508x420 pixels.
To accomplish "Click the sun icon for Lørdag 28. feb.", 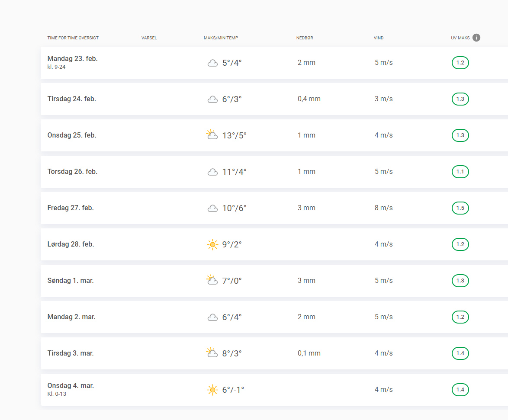I will pyautogui.click(x=212, y=244).
